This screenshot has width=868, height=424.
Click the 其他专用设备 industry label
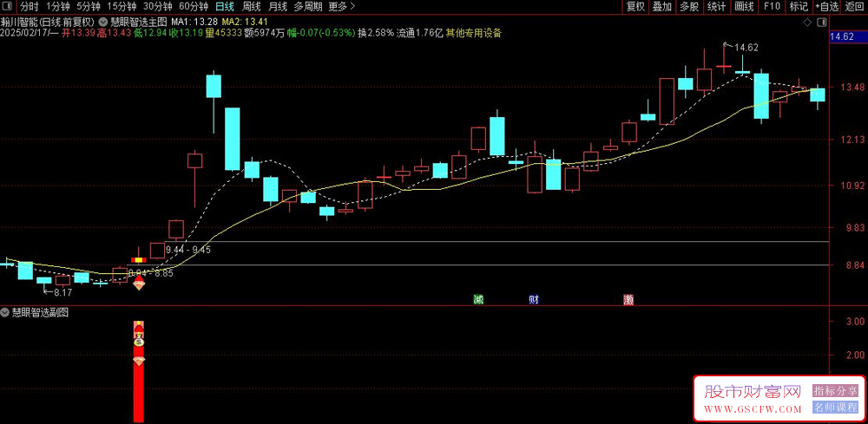[x=474, y=33]
